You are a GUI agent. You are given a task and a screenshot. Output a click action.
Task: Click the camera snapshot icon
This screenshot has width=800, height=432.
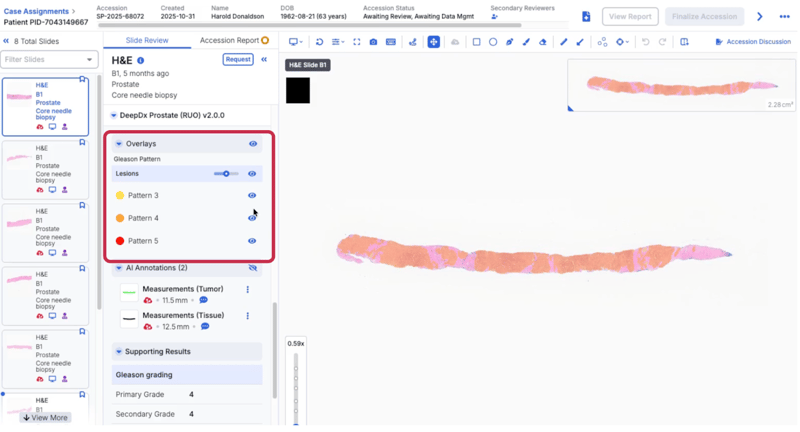click(373, 42)
